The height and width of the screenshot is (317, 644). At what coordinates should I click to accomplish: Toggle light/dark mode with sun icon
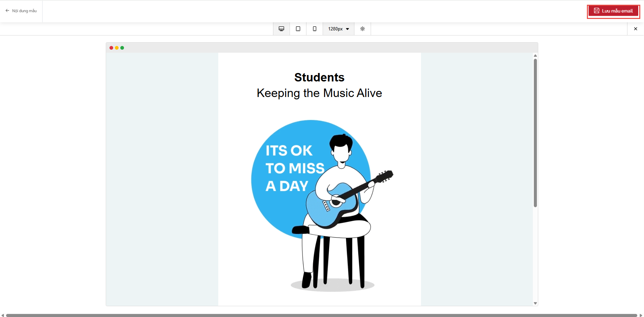[x=363, y=29]
